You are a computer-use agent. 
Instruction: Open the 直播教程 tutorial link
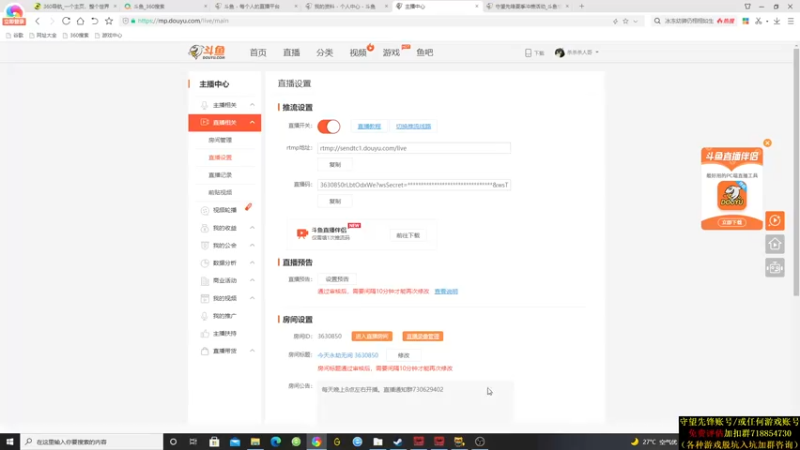369,126
